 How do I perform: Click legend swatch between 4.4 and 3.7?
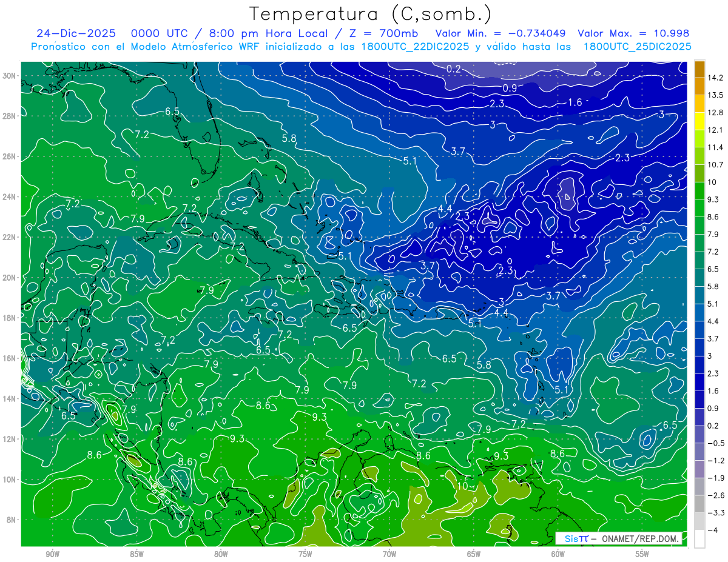pos(699,330)
